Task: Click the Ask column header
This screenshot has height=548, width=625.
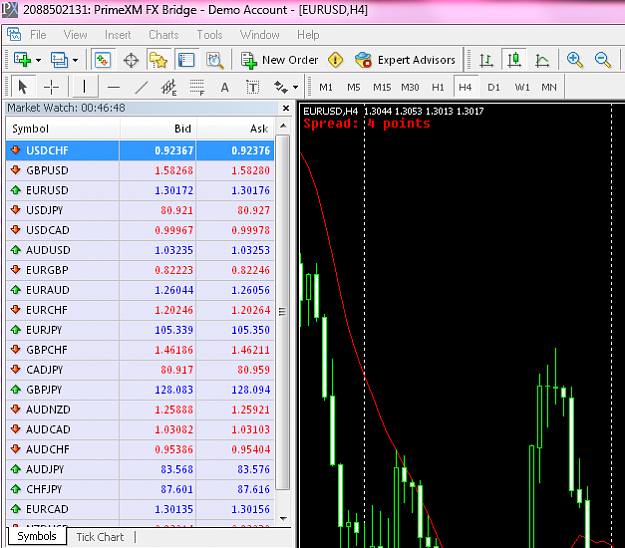Action: pos(235,129)
